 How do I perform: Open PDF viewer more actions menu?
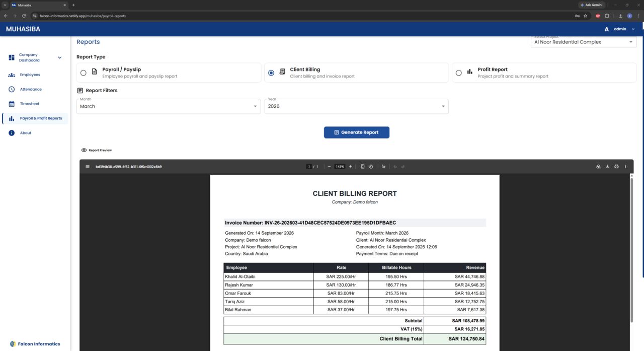point(626,167)
